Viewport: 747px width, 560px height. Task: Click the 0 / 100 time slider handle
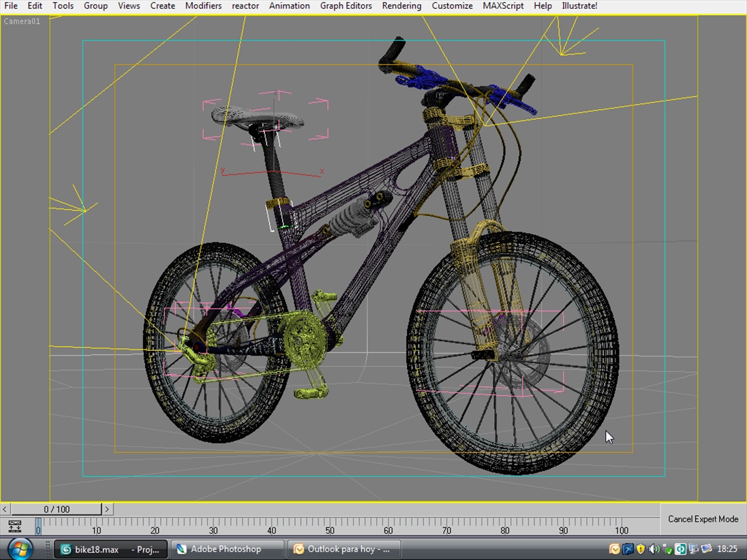click(x=57, y=509)
